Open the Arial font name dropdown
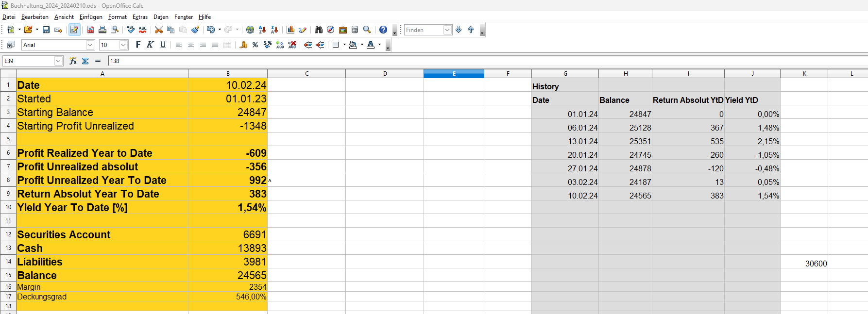 click(x=90, y=45)
